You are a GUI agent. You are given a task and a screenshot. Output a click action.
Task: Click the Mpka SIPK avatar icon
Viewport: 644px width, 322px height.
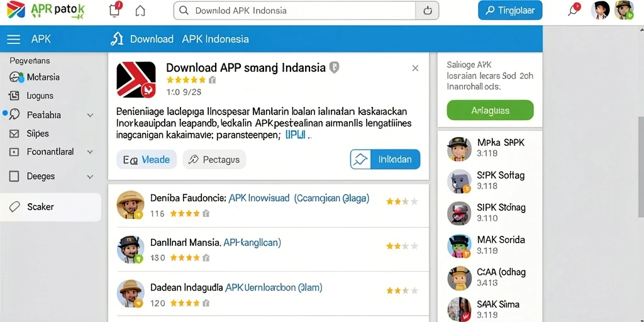coord(459,148)
